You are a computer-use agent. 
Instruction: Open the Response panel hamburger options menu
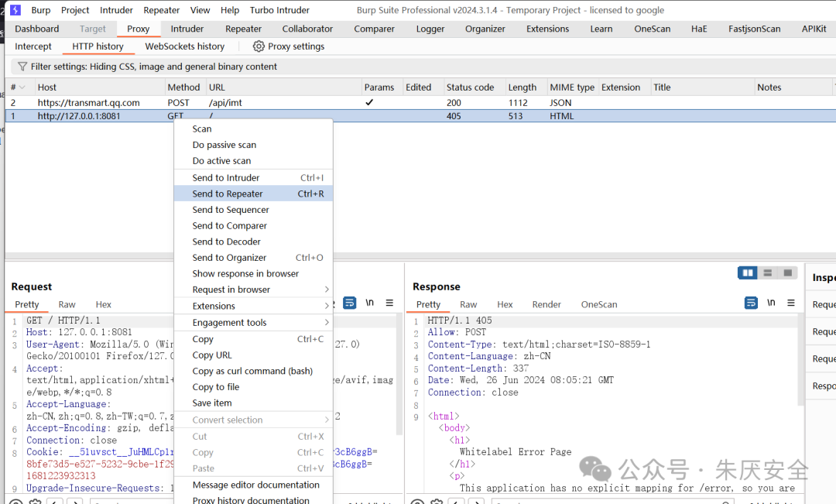[790, 303]
